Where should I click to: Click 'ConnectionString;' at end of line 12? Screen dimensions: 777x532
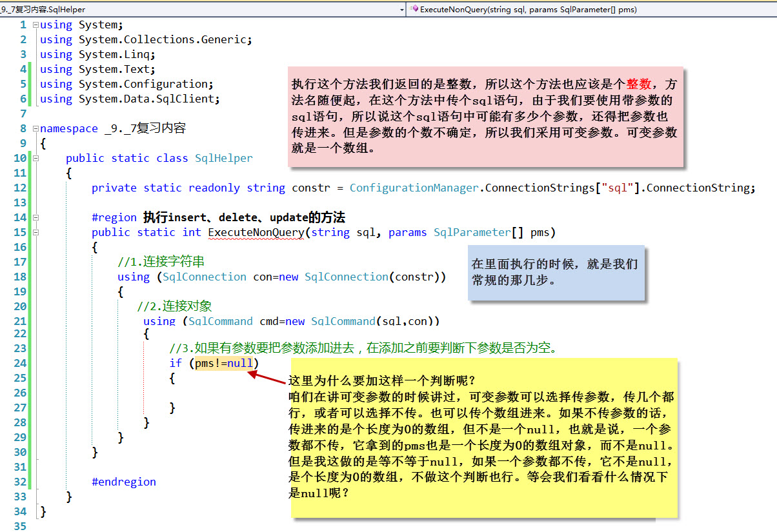tap(700, 188)
